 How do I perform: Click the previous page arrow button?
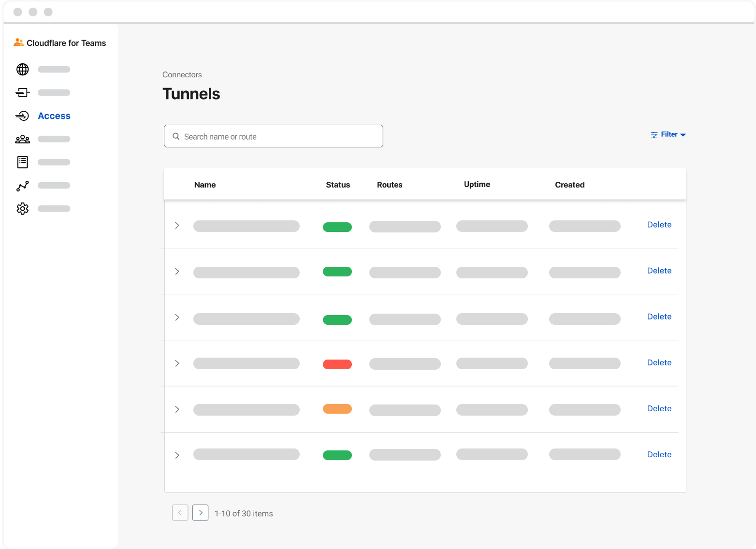pos(180,513)
